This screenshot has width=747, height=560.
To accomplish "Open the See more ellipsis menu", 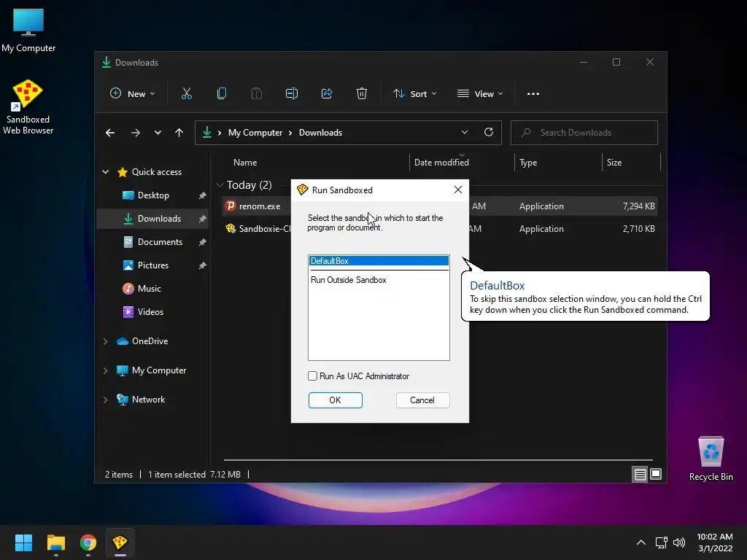I will click(x=533, y=94).
